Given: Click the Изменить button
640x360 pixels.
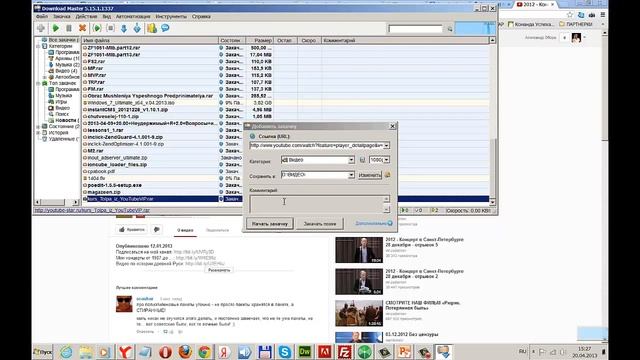Looking at the screenshot, I should tap(370, 175).
